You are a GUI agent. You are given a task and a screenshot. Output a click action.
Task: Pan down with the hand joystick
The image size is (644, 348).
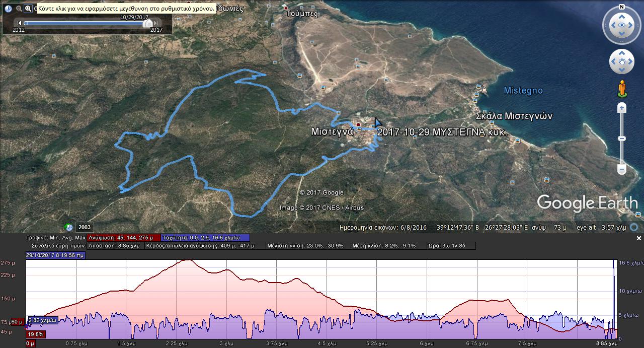[x=622, y=71]
